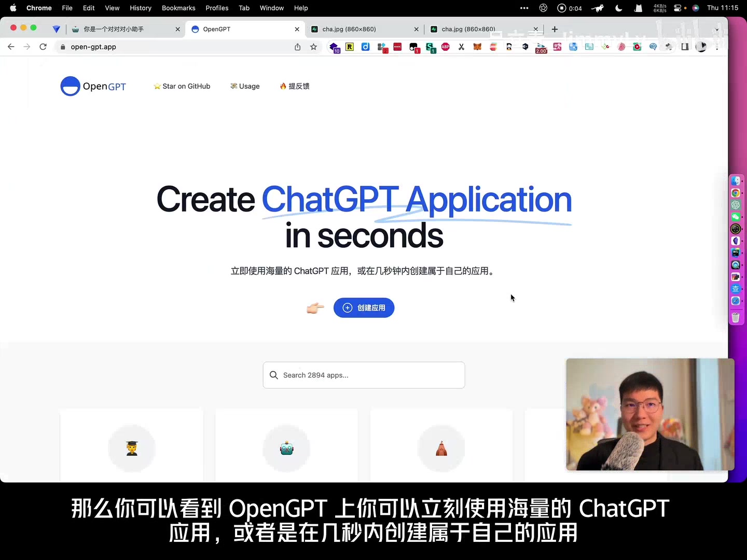
Task: Open the MetaMask extension
Action: tap(477, 47)
